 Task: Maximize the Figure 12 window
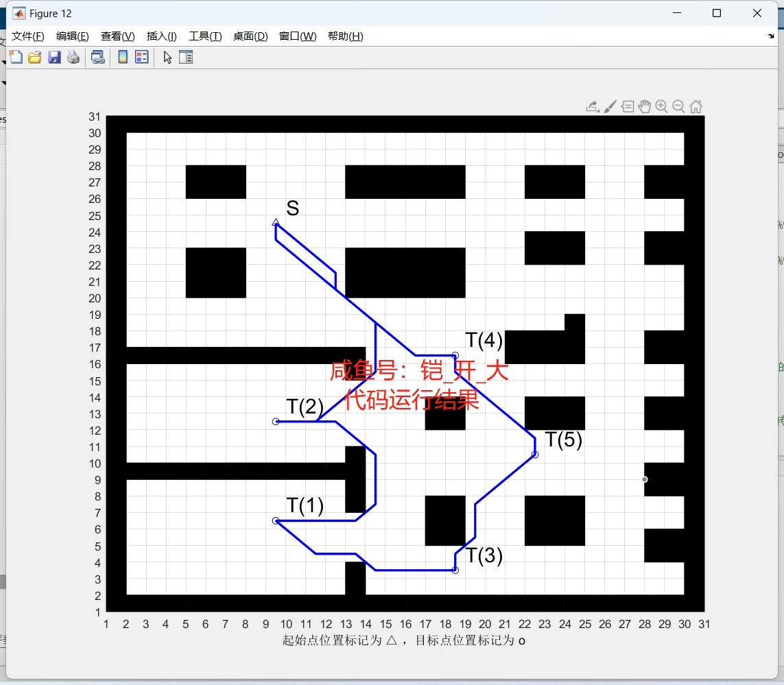tap(717, 14)
